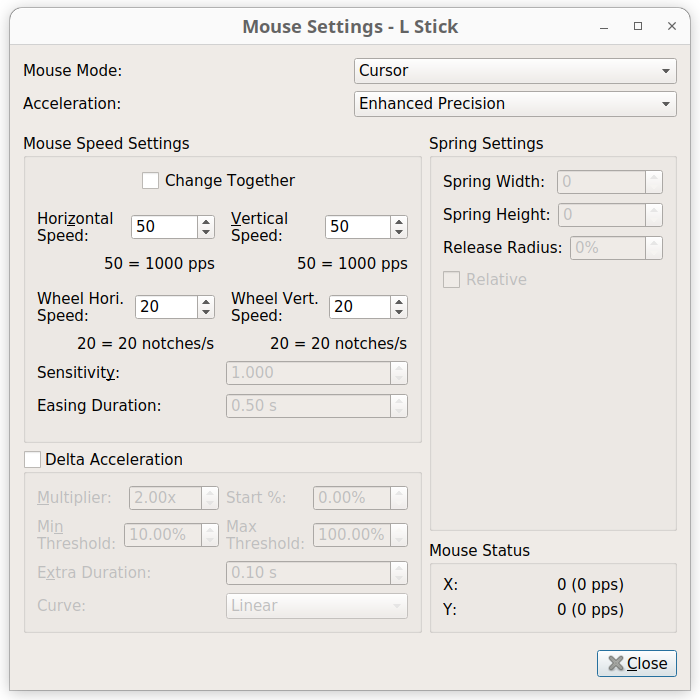700x700 pixels.
Task: Click the Min Threshold field
Action: pos(163,535)
